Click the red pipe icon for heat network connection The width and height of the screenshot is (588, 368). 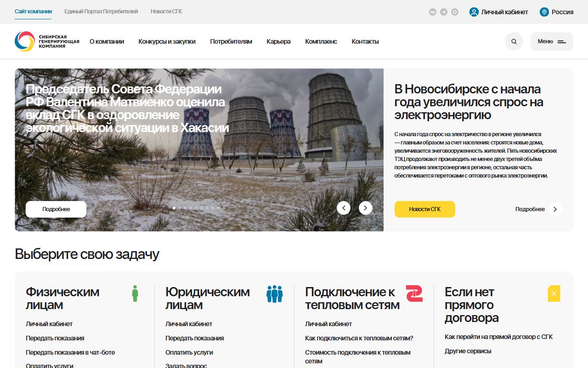pos(414,293)
